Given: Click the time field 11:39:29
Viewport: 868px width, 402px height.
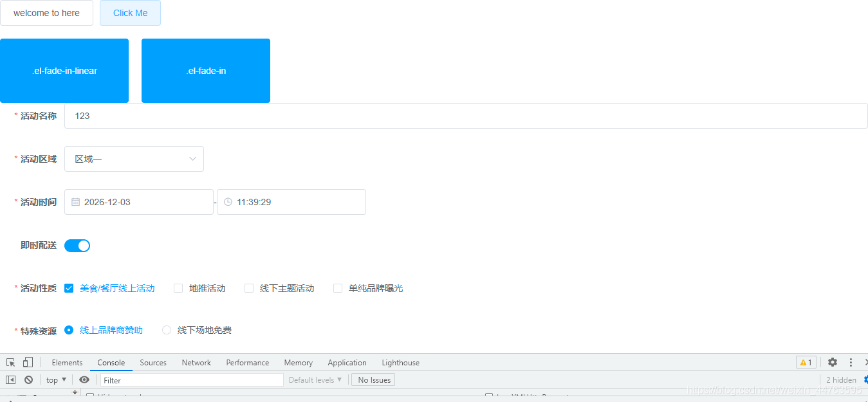Looking at the screenshot, I should tap(291, 202).
